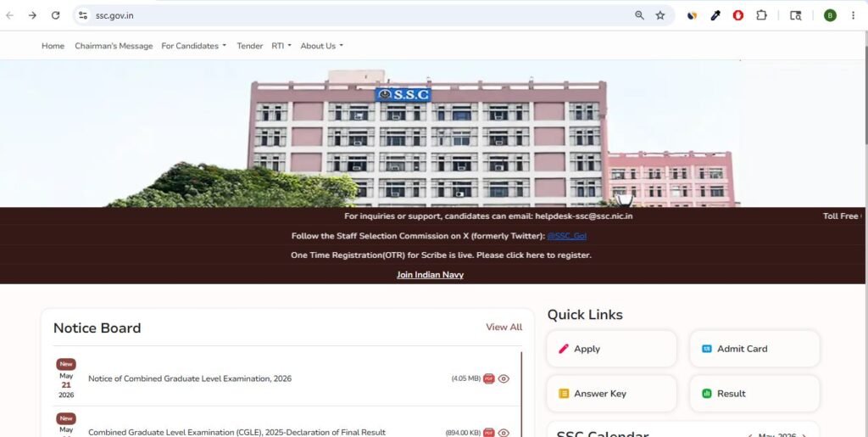Open the yellow-blue extension icon
This screenshot has height=437, width=868.
(692, 15)
